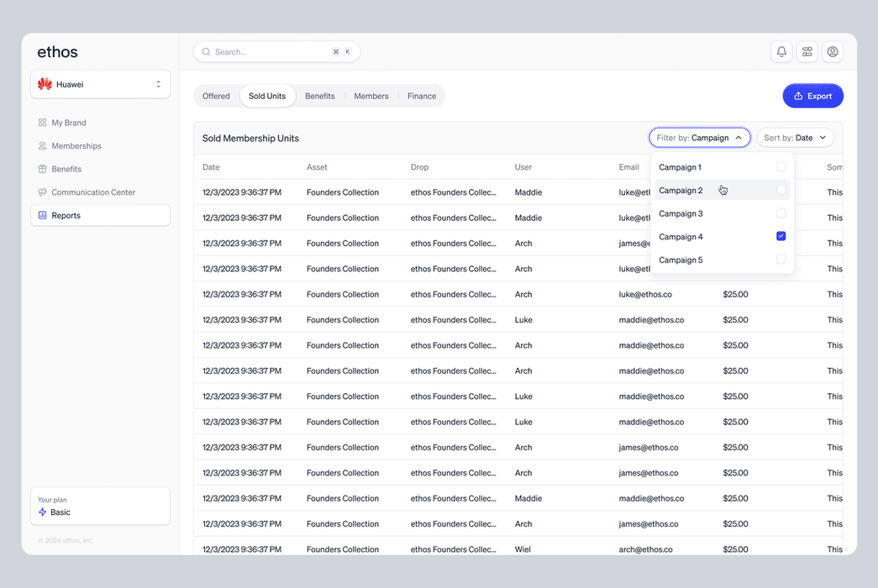The height and width of the screenshot is (588, 878).
Task: Click the Memberships people icon
Action: (42, 146)
